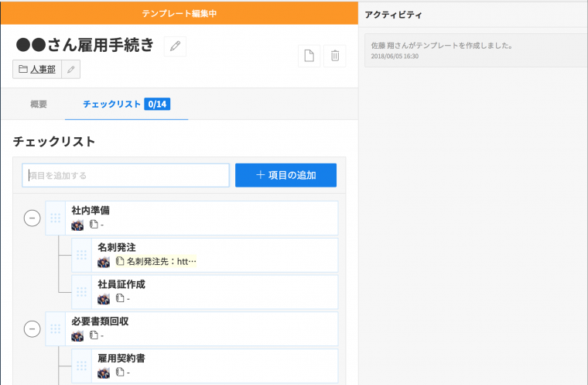This screenshot has width=588, height=385.
Task: Collapse the 社内準備 group
Action: pos(32,218)
